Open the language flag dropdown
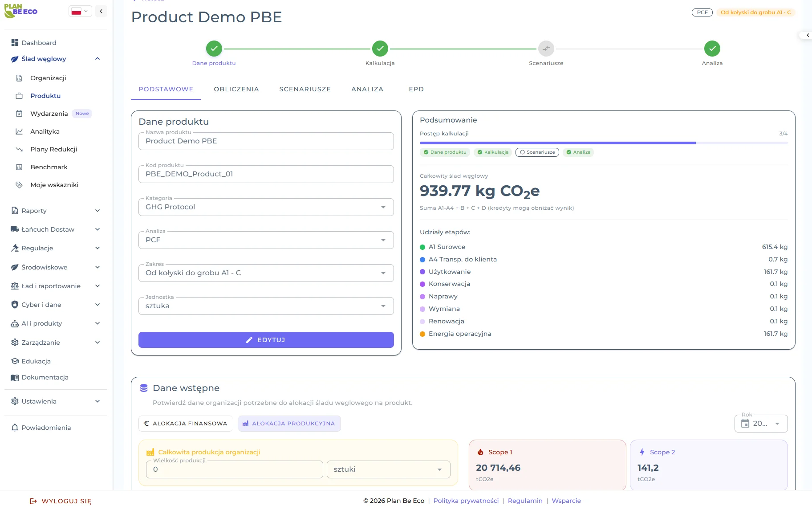The image size is (812, 510). point(80,12)
